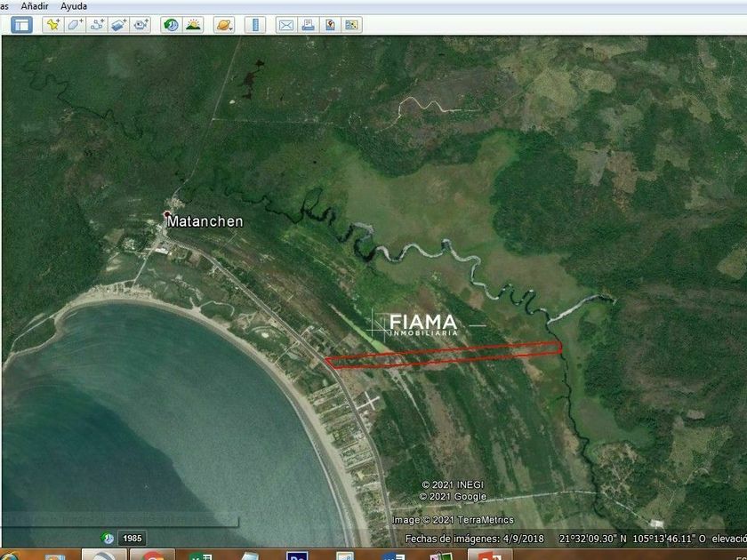Select the Add Image Overlay tool

(x=118, y=25)
